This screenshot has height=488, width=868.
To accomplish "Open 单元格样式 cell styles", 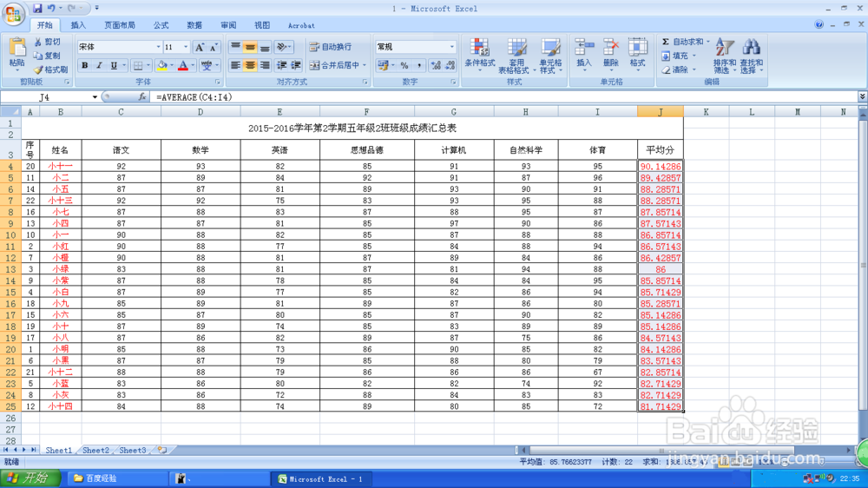I will pyautogui.click(x=550, y=56).
